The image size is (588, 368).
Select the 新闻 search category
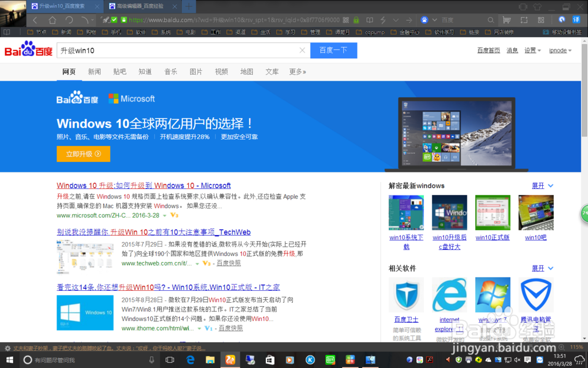point(94,71)
